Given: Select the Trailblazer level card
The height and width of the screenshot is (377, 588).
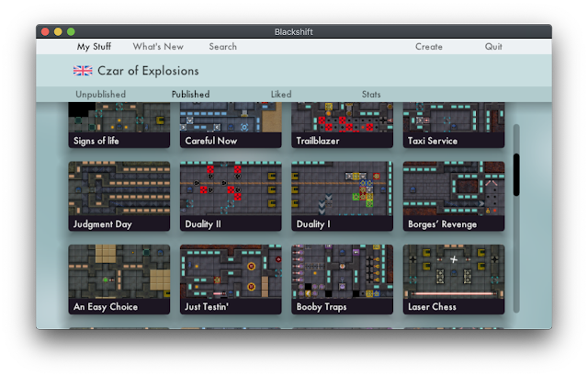Looking at the screenshot, I should [342, 125].
